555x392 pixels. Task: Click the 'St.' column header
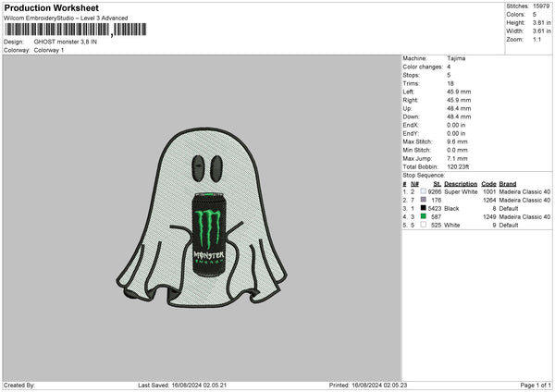(x=438, y=184)
